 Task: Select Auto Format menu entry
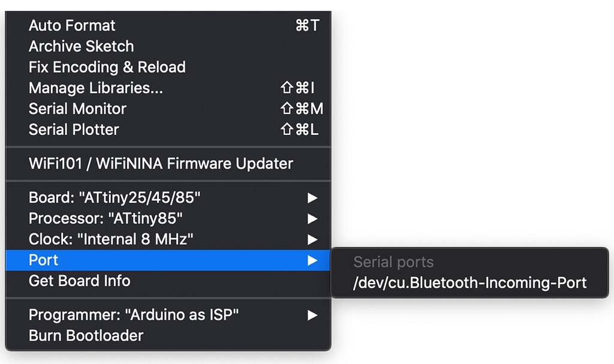click(x=168, y=25)
